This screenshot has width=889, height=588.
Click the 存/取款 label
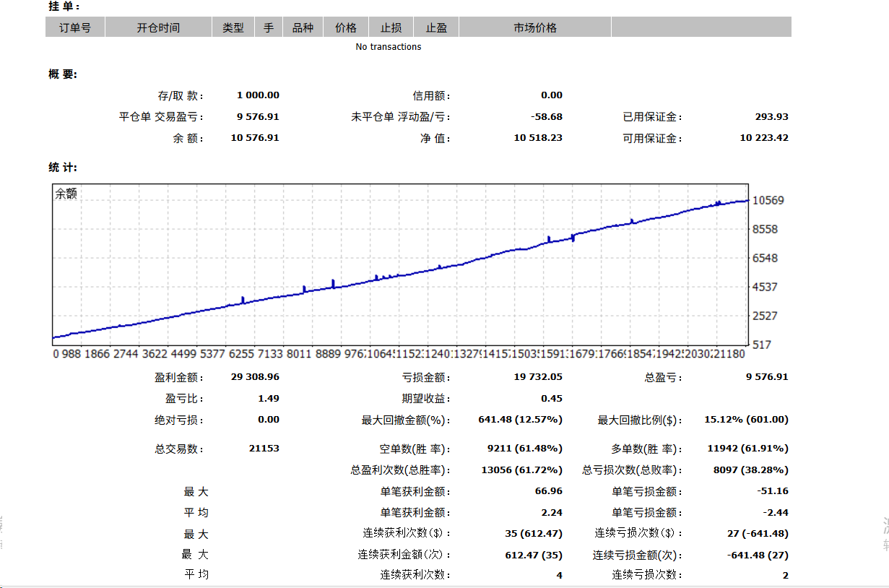point(181,95)
